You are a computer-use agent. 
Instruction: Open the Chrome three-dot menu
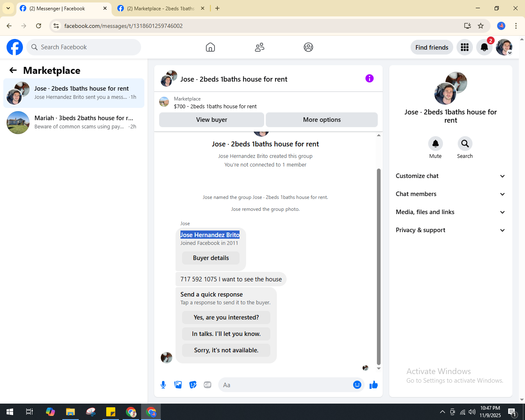(516, 26)
